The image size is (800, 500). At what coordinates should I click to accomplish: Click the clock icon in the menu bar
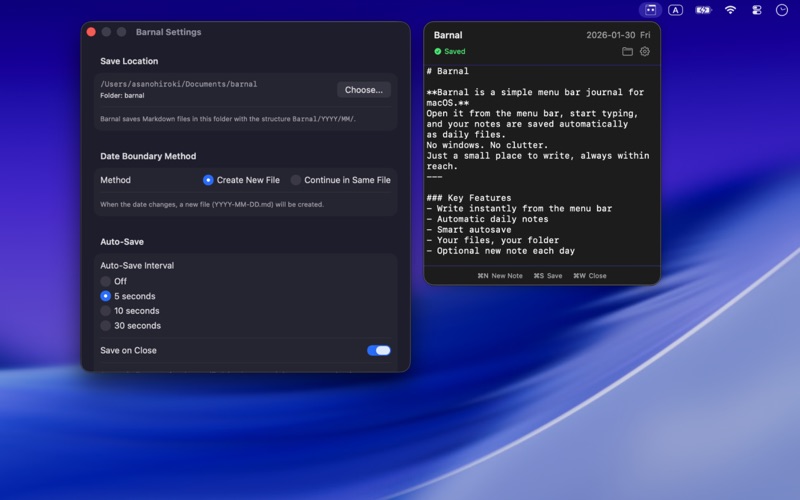click(x=782, y=10)
